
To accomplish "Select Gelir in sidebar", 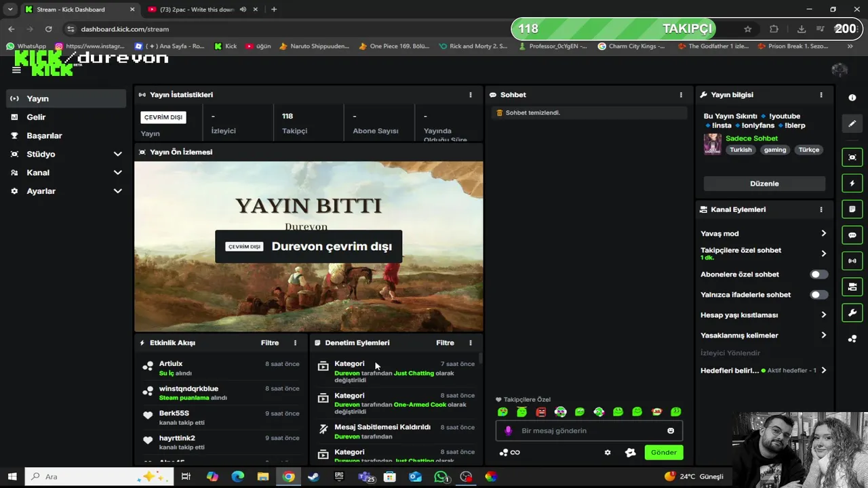I will click(x=66, y=117).
